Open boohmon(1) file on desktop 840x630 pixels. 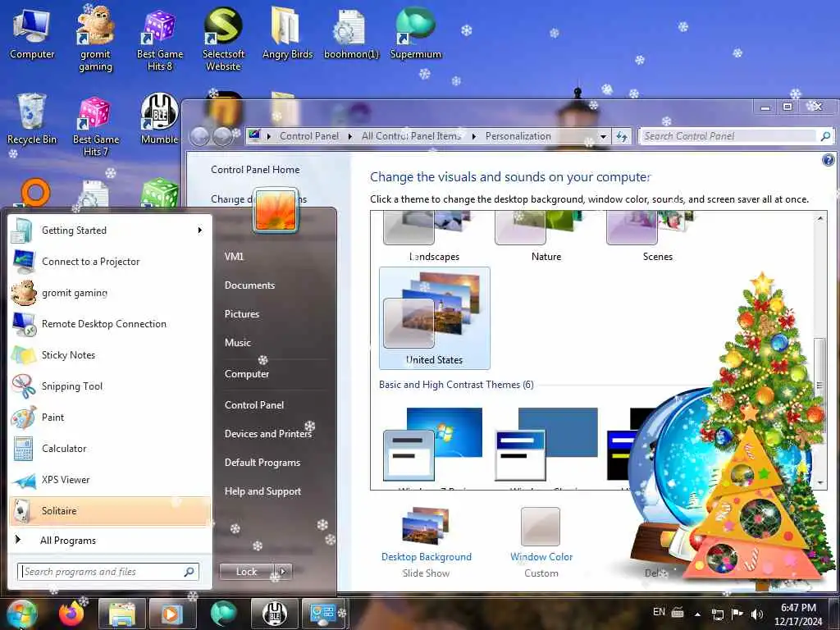[351, 33]
